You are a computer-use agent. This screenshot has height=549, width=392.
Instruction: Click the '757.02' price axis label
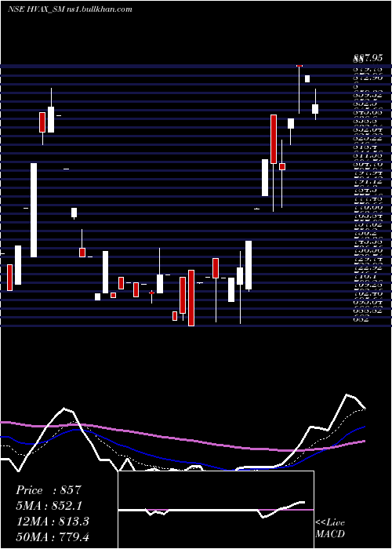point(368,224)
